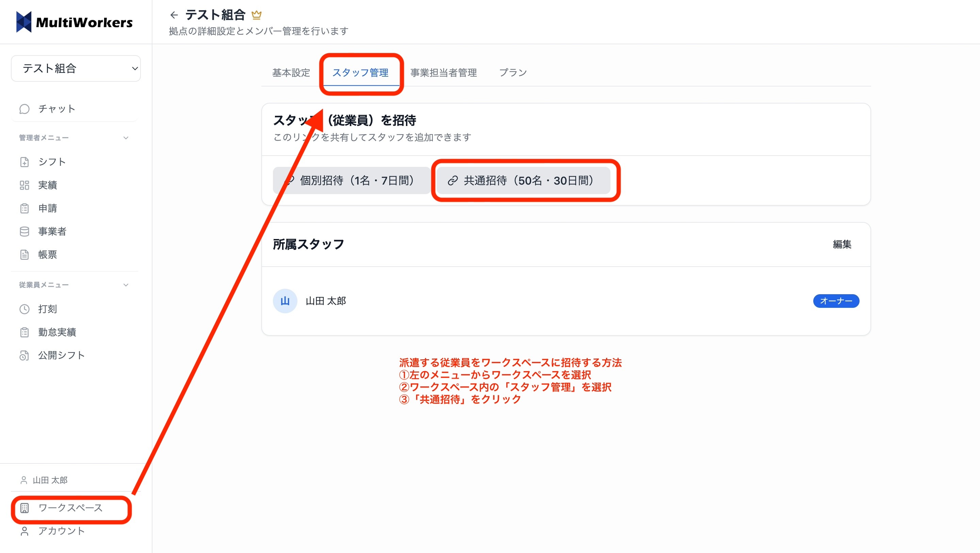Click the crown icon next to テスト組合
Viewport: 980px width, 553px height.
[257, 15]
